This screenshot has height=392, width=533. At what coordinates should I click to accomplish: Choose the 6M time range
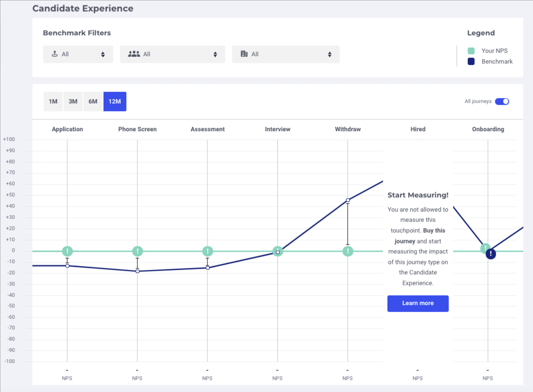click(x=93, y=101)
